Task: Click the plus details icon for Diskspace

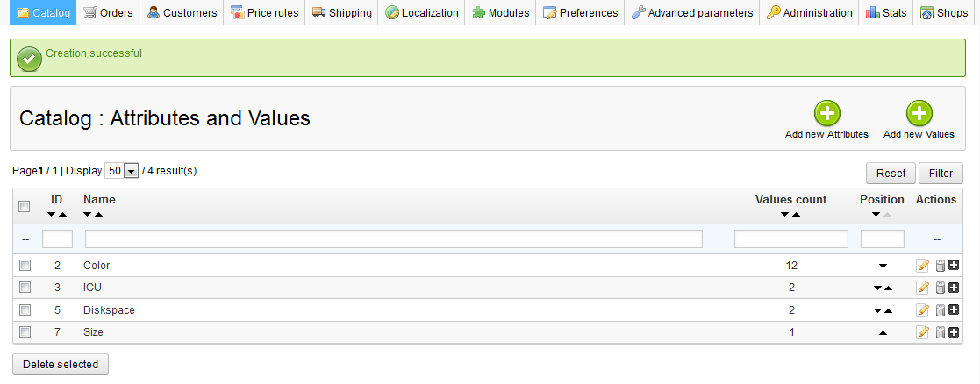Action: coord(954,310)
